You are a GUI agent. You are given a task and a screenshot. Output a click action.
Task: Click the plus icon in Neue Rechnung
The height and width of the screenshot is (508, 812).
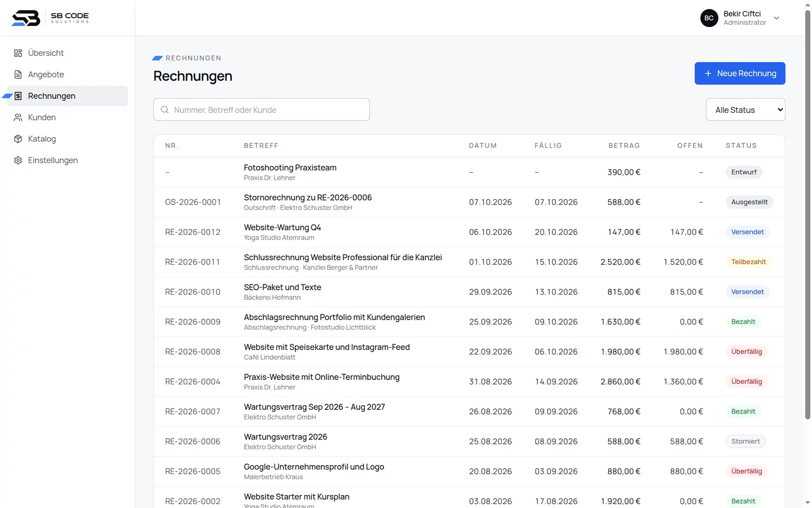(708, 73)
